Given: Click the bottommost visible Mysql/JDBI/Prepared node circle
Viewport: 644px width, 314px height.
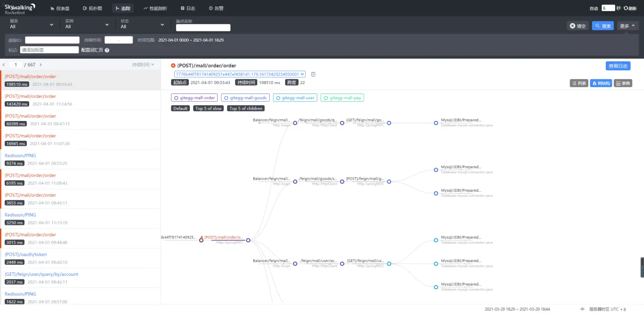Looking at the screenshot, I should tap(436, 287).
